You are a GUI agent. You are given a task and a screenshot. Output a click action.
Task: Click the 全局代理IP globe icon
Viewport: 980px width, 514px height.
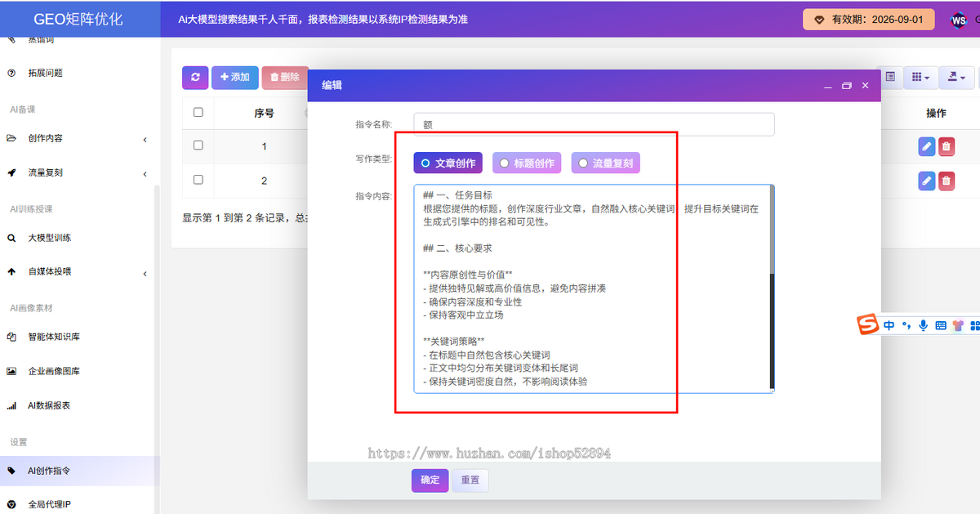coord(11,505)
